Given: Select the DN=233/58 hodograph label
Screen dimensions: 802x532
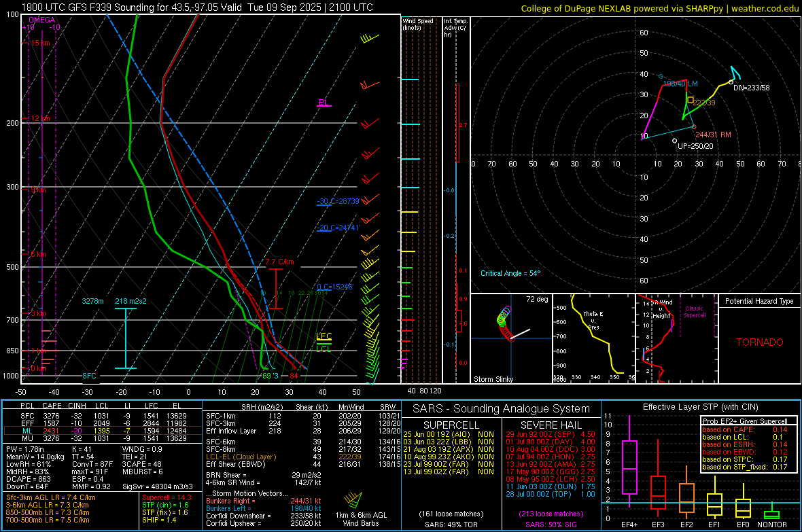Looking at the screenshot, I should pyautogui.click(x=751, y=88).
